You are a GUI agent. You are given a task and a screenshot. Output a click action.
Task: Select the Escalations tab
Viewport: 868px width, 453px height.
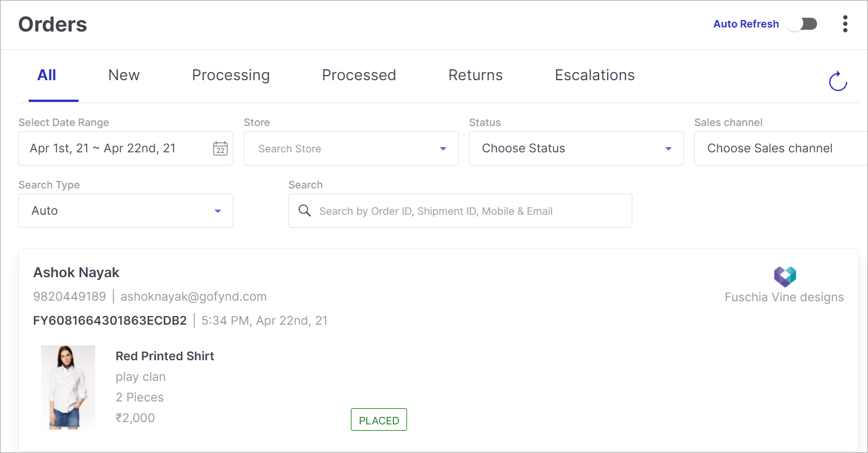tap(595, 75)
